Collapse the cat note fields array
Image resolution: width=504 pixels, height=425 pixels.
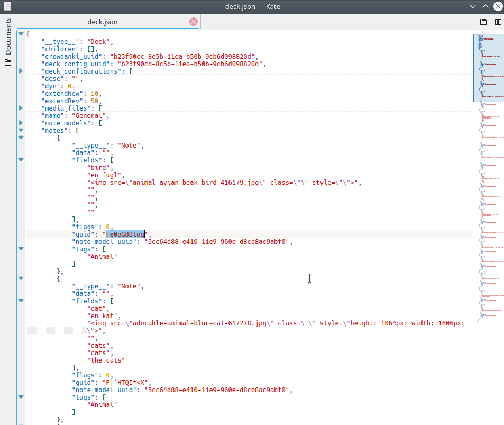coord(21,301)
